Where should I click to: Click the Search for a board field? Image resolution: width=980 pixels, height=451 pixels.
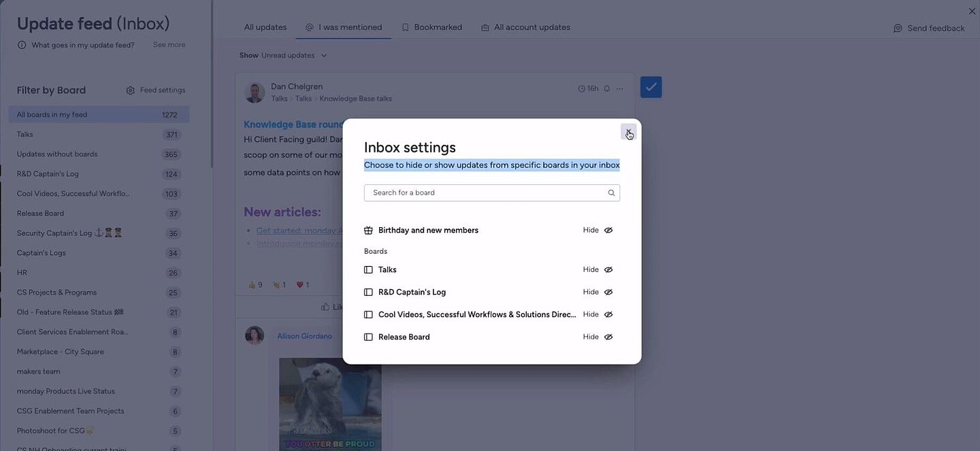tap(491, 193)
